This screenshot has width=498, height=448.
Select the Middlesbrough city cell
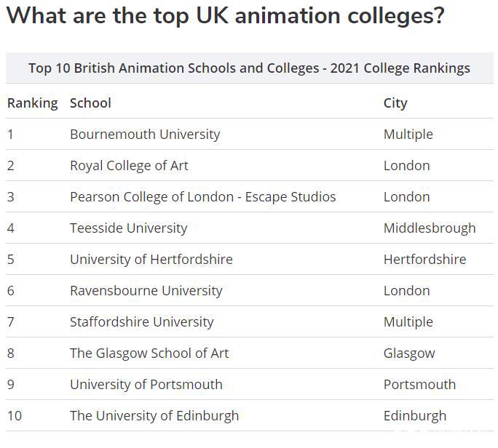pos(430,228)
